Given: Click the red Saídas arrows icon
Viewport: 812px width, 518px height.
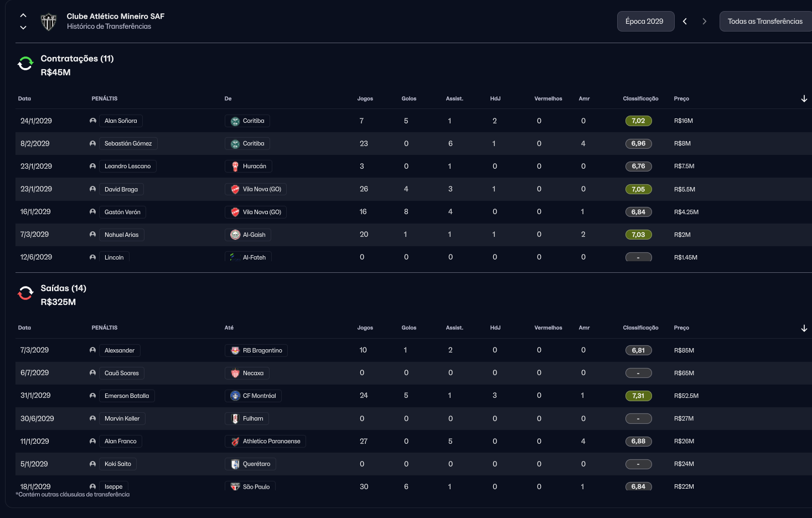Looking at the screenshot, I should (25, 293).
